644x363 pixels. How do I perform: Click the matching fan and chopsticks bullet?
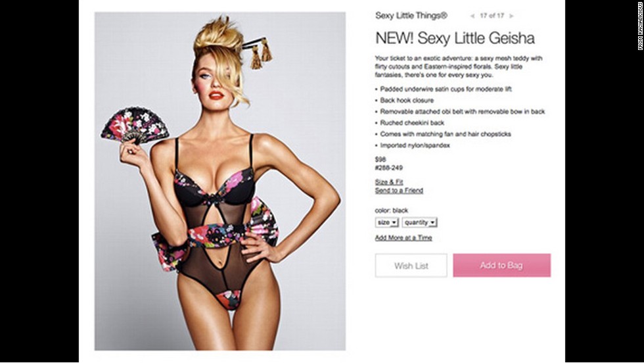(x=443, y=134)
